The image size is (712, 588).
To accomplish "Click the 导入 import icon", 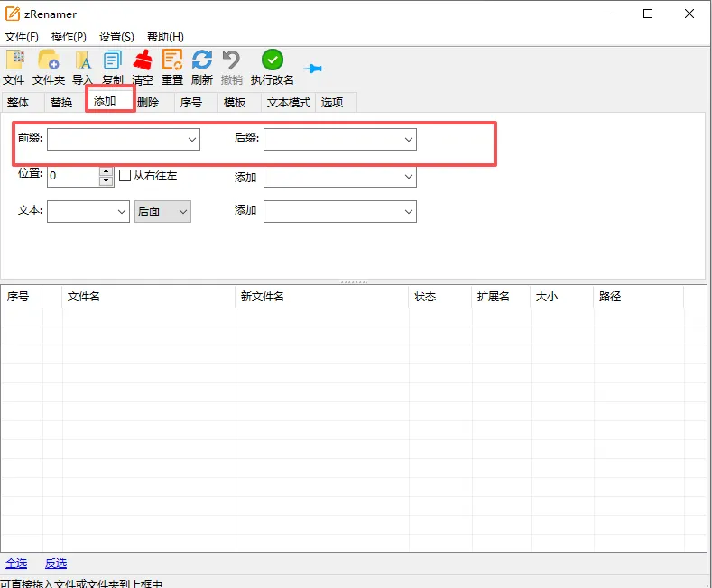I will pyautogui.click(x=83, y=60).
